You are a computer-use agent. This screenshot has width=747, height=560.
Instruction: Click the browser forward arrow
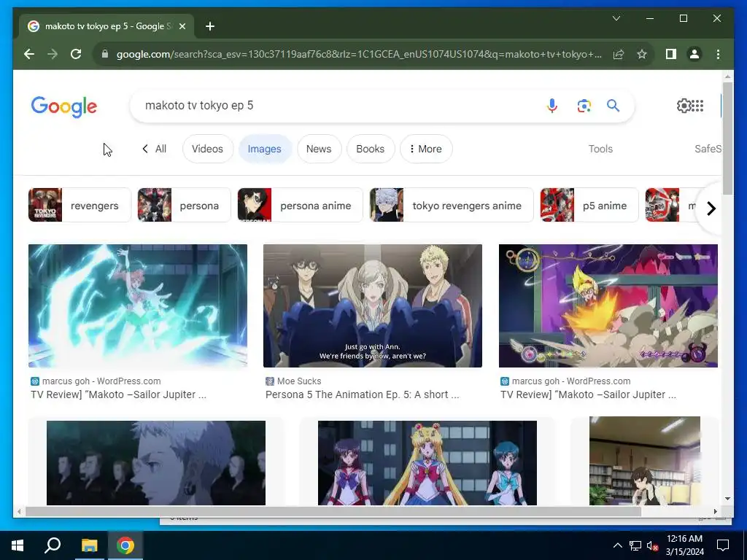pos(53,54)
